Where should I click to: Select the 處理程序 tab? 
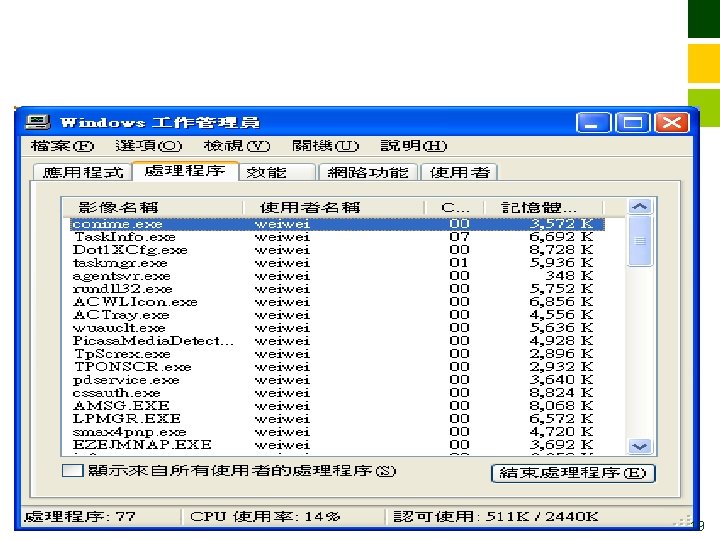185,171
